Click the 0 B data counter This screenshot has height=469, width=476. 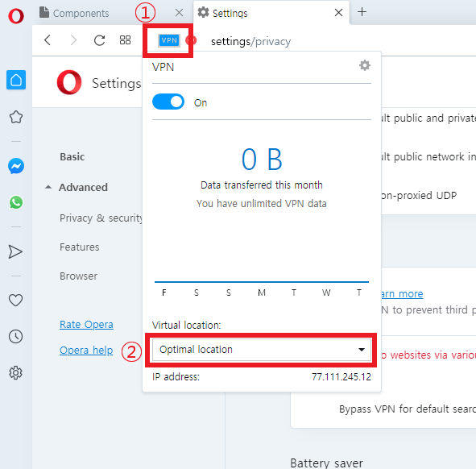click(262, 160)
